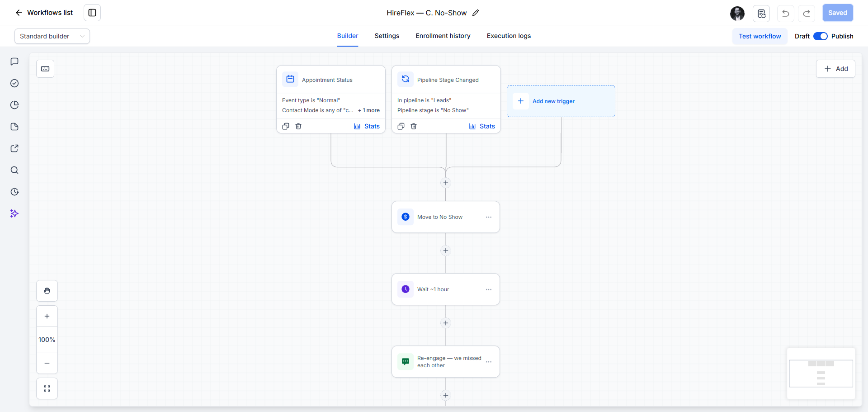Select Re-engage we missed each other step
The height and width of the screenshot is (412, 868).
click(x=446, y=362)
